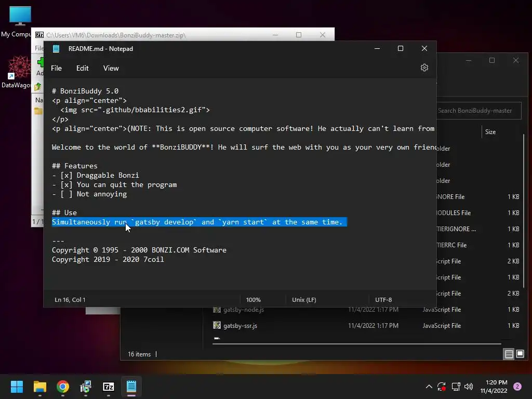
Task: Select the TIERRC File row in Explorer
Action: point(478,245)
